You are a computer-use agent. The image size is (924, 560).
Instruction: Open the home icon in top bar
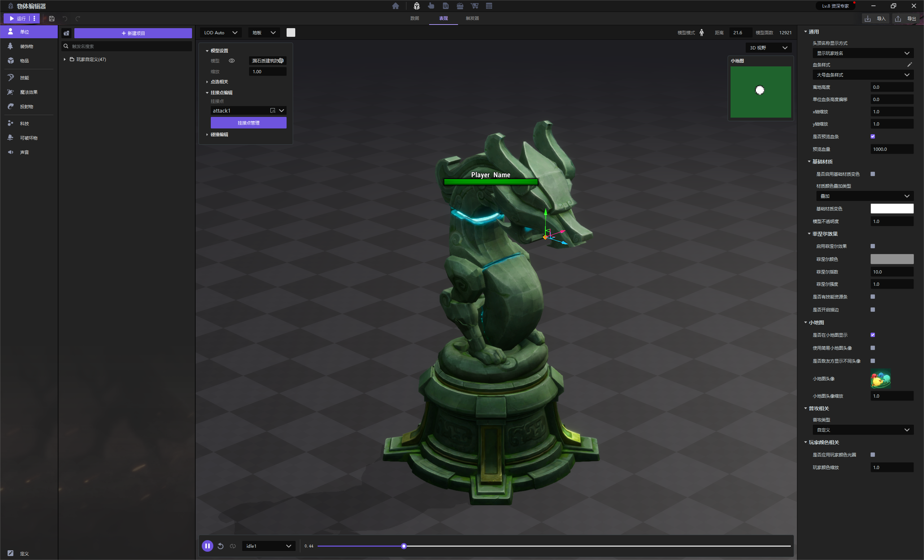pyautogui.click(x=395, y=6)
